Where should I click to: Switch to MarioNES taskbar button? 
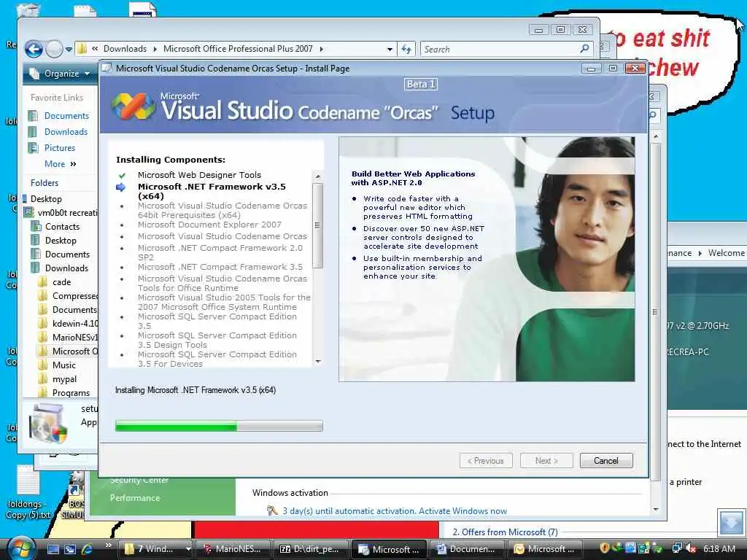pos(233,549)
